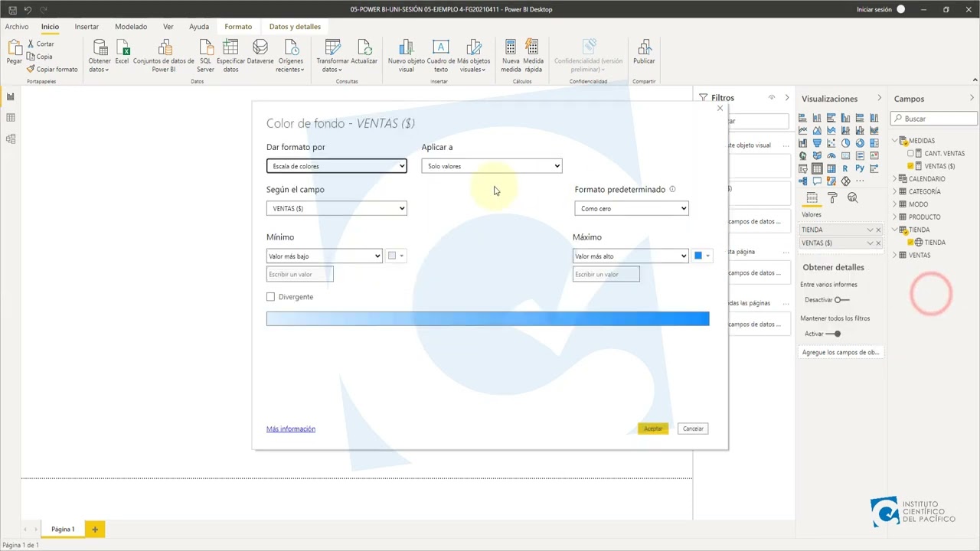Switch to Report view in left sidebar
The height and width of the screenshot is (551, 980).
11,96
